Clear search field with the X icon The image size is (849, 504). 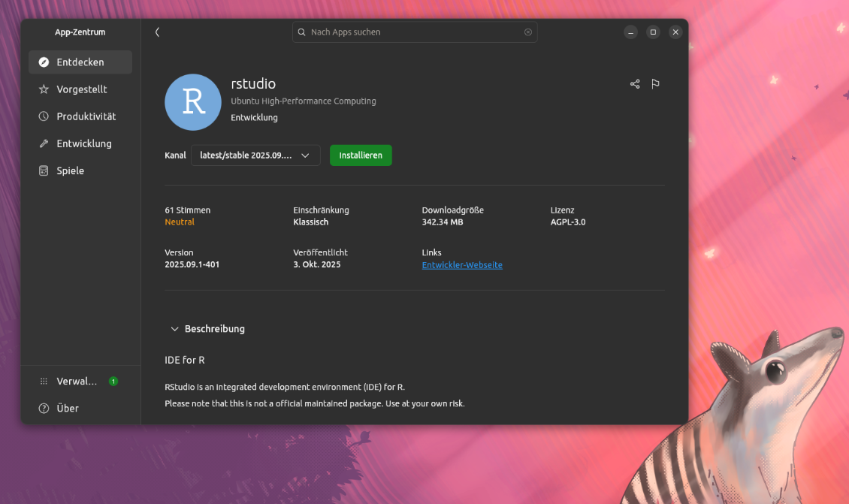tap(528, 32)
